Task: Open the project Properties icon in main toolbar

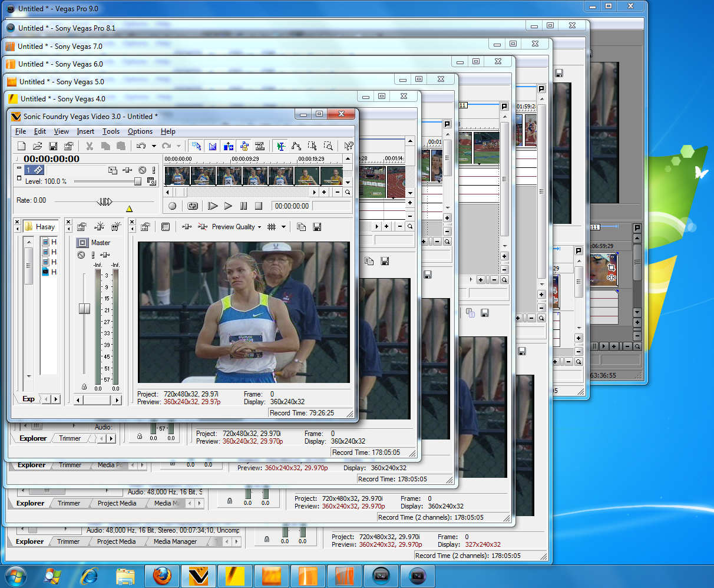Action: tap(68, 146)
